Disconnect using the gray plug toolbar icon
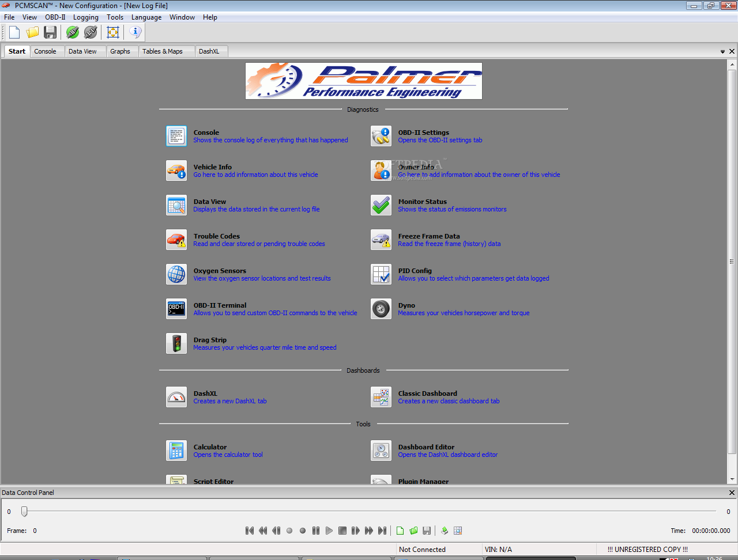Viewport: 738px width, 560px height. pos(91,32)
